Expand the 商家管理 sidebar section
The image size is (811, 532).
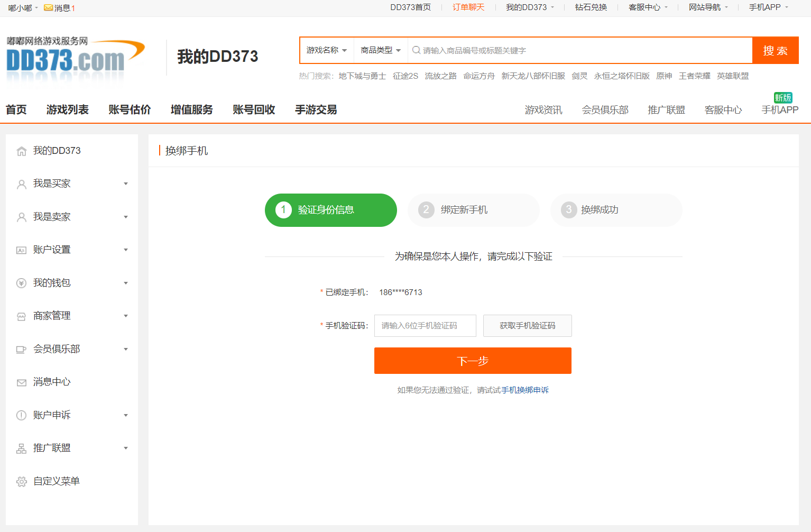(72, 316)
